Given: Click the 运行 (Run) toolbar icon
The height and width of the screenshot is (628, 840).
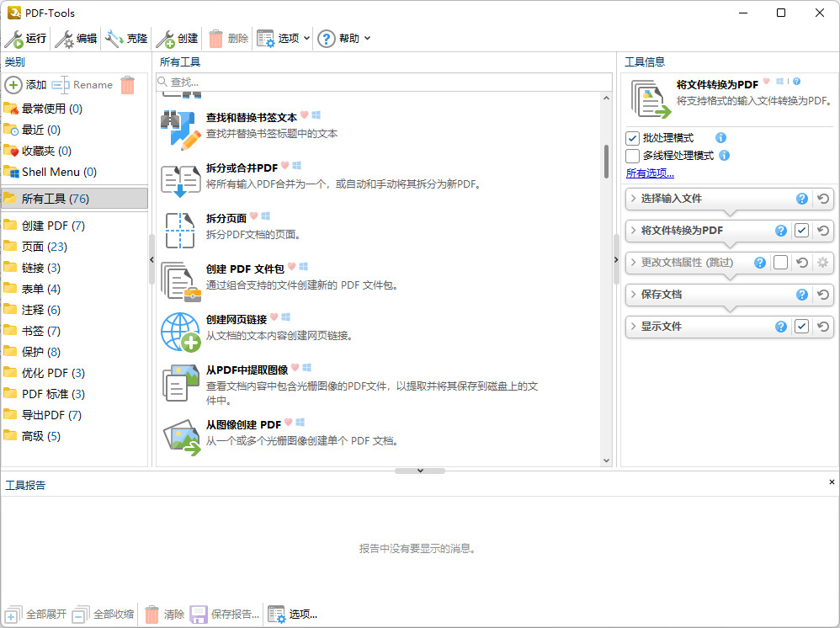Looking at the screenshot, I should pyautogui.click(x=14, y=39).
